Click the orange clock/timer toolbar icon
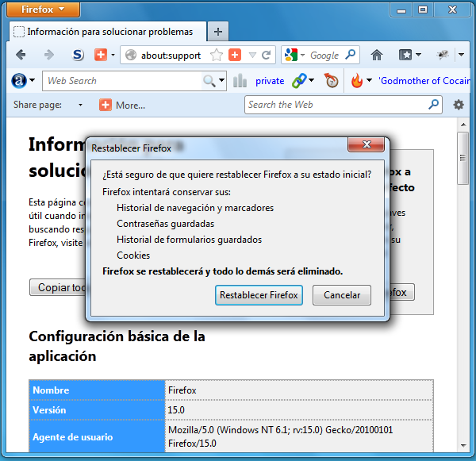The height and width of the screenshot is (461, 476). point(331,81)
